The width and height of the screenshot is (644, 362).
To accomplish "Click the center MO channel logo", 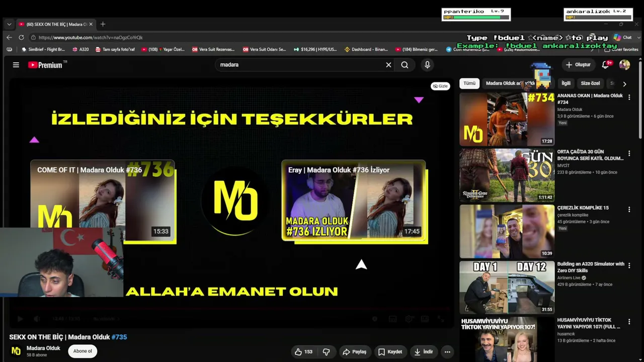I will [236, 201].
